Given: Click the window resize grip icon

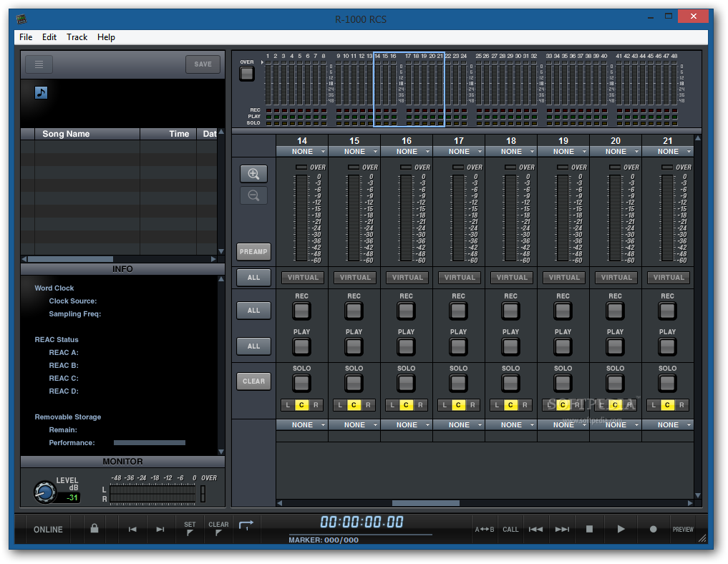Looking at the screenshot, I should pyautogui.click(x=702, y=538).
